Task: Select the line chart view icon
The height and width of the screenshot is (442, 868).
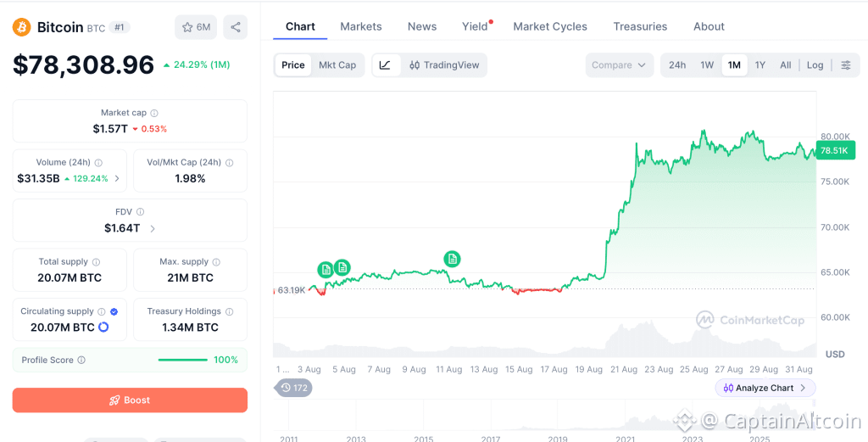Action: tap(386, 64)
